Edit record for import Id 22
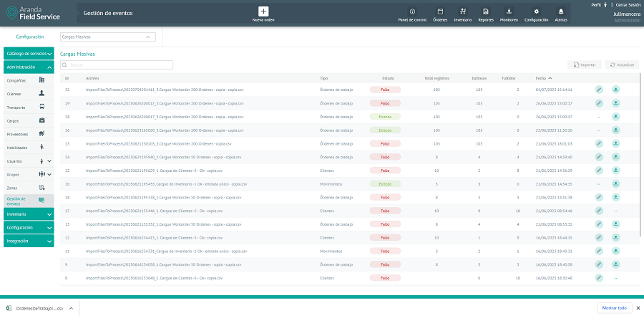This screenshot has width=644, height=316. coord(599,170)
